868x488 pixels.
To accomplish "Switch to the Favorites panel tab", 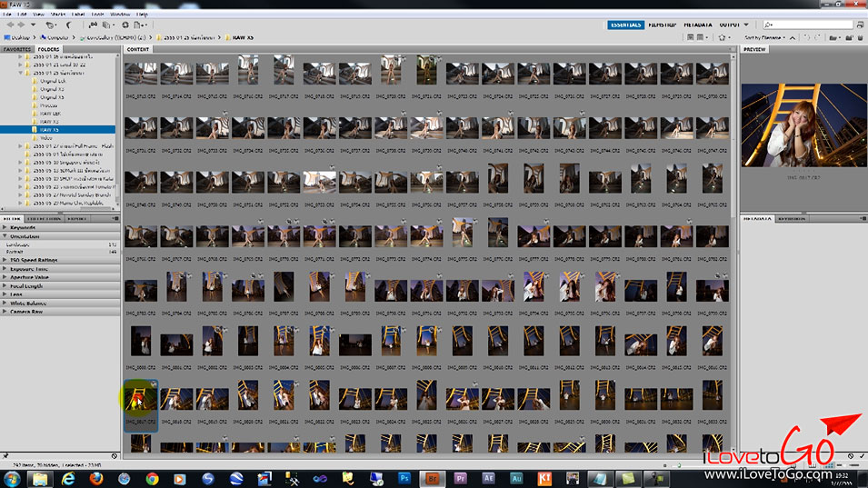I will tap(17, 49).
